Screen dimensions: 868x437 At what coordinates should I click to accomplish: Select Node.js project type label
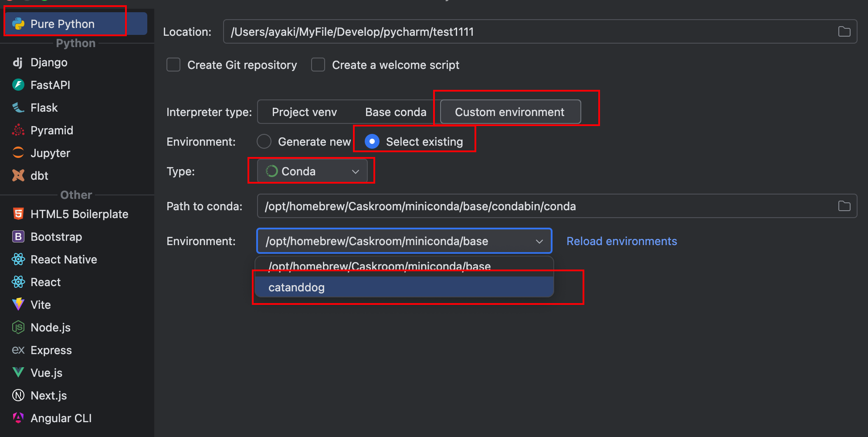[51, 328]
